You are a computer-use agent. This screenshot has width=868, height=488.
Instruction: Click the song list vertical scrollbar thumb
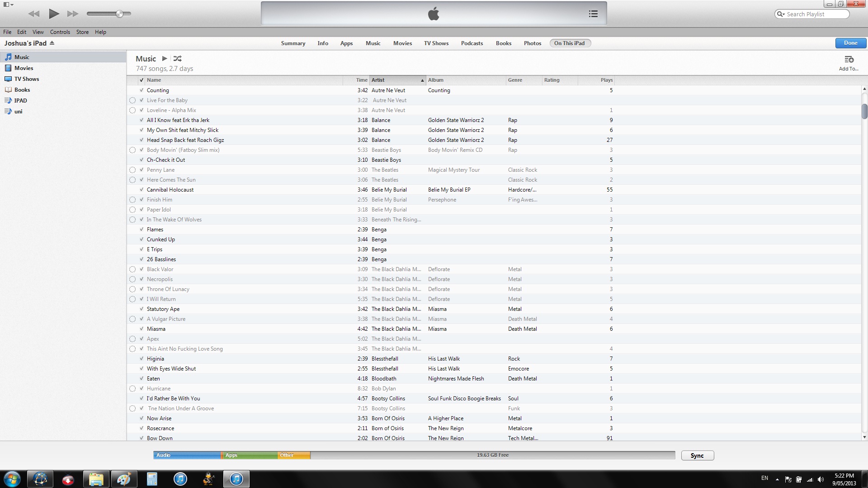click(x=864, y=111)
